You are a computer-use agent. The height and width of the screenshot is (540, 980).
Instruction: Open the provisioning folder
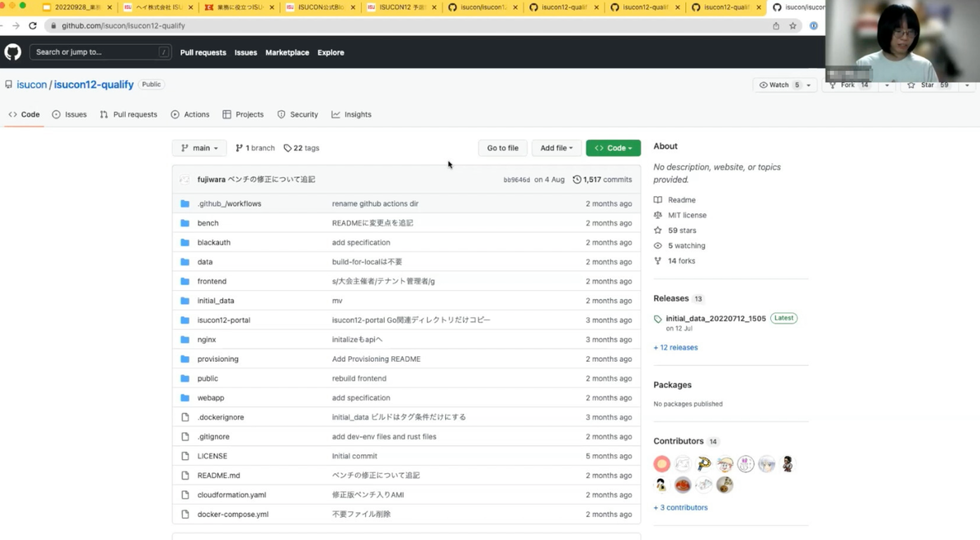(x=218, y=359)
